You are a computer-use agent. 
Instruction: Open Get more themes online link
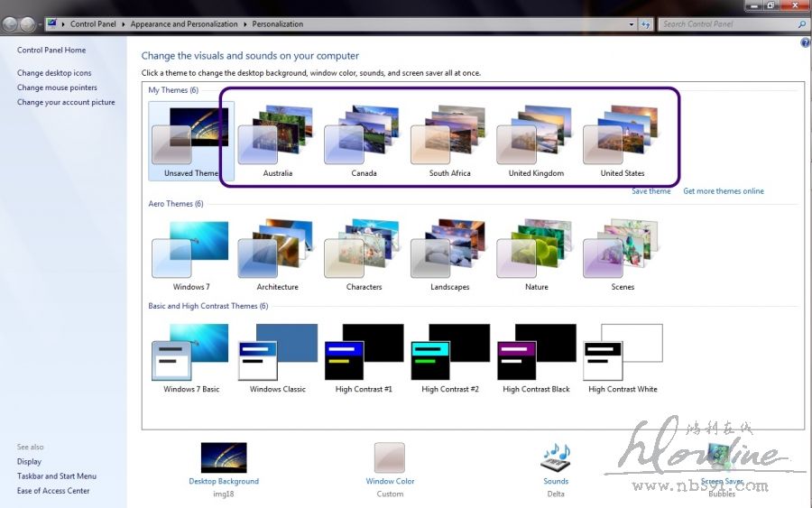pyautogui.click(x=723, y=191)
